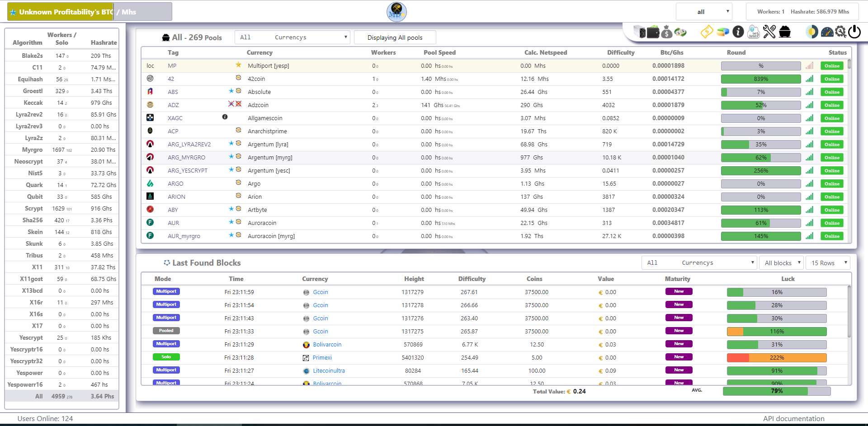868x426 pixels.
Task: Toggle favorite star on Auroracoin [myrg] row
Action: pyautogui.click(x=231, y=235)
